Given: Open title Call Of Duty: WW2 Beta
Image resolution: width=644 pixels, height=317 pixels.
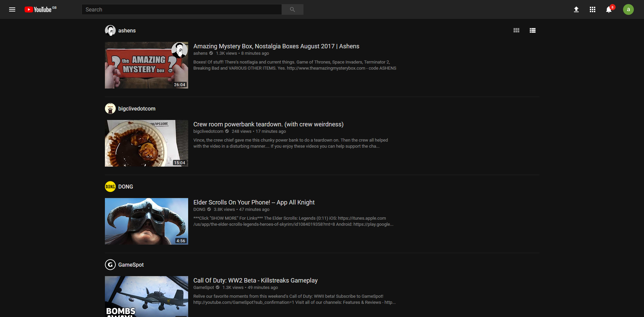Looking at the screenshot, I should click(x=256, y=281).
